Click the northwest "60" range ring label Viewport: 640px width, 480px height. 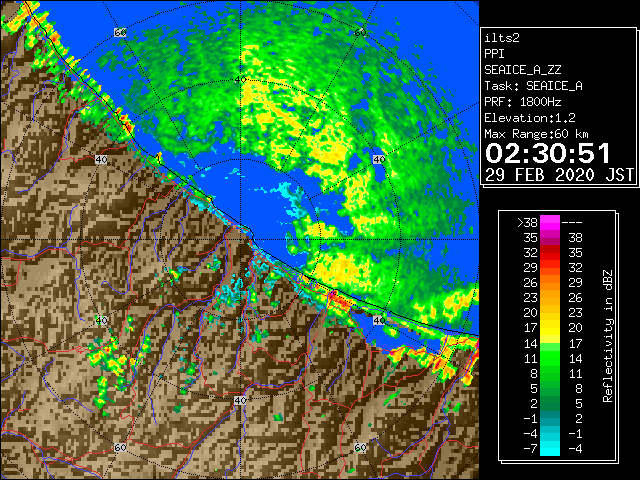120,32
